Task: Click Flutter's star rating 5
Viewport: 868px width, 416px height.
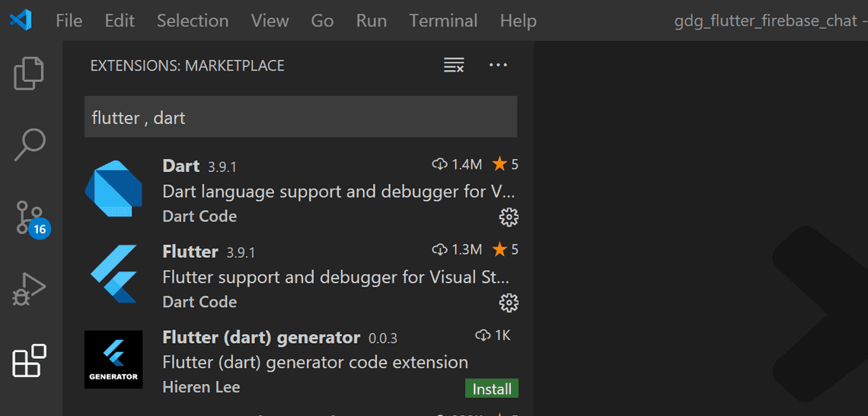Action: tap(506, 250)
